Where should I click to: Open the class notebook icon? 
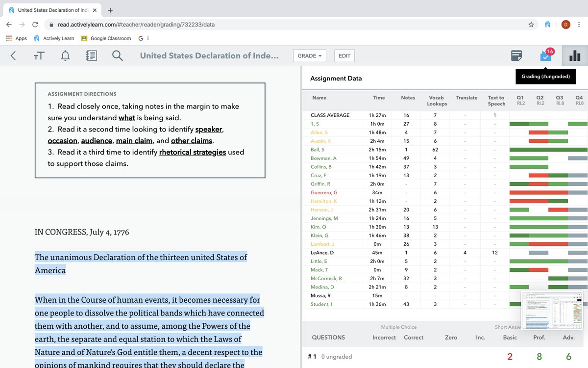[91, 55]
